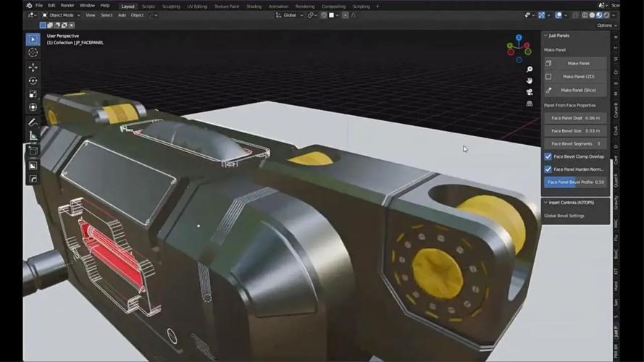Open the Render menu
This screenshot has width=644, height=362.
67,5
